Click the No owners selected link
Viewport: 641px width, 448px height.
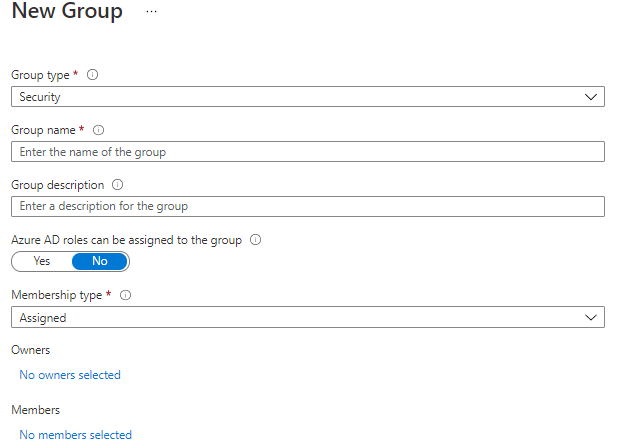[70, 375]
